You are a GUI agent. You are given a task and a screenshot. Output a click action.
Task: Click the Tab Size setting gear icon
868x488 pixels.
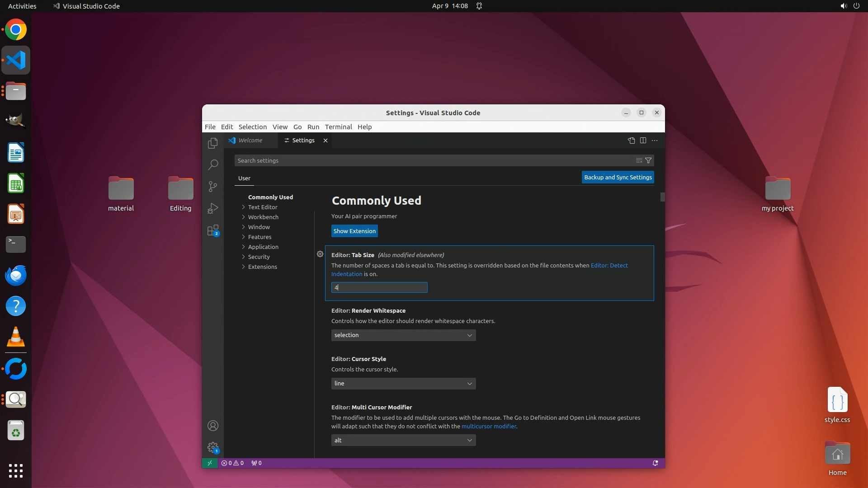click(x=320, y=254)
